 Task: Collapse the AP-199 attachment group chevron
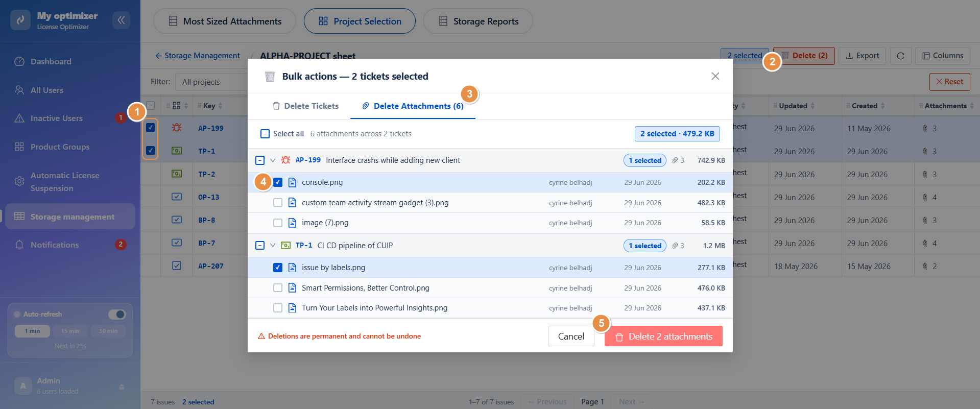click(273, 160)
